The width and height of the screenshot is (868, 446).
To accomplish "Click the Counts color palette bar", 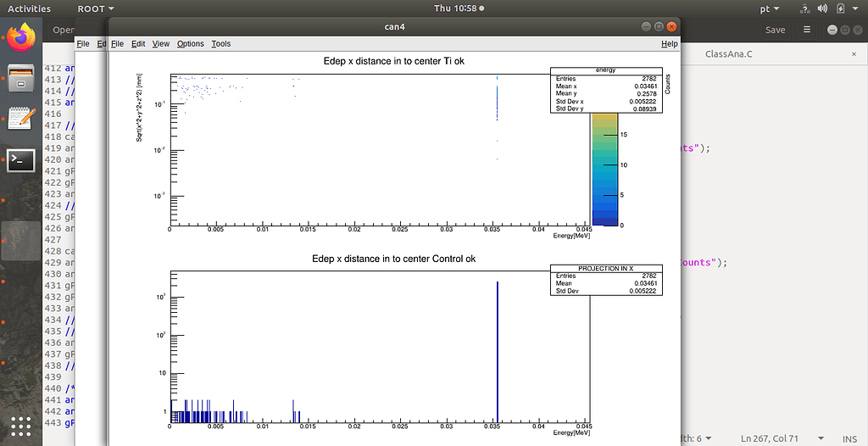I will pyautogui.click(x=604, y=169).
